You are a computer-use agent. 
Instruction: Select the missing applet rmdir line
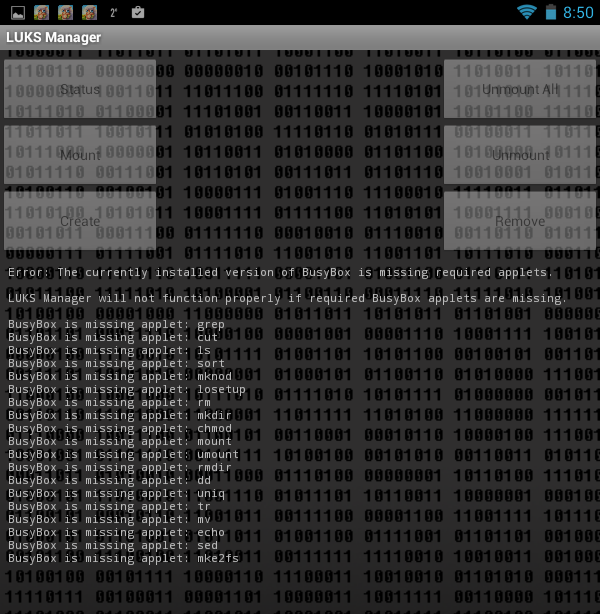click(x=120, y=467)
